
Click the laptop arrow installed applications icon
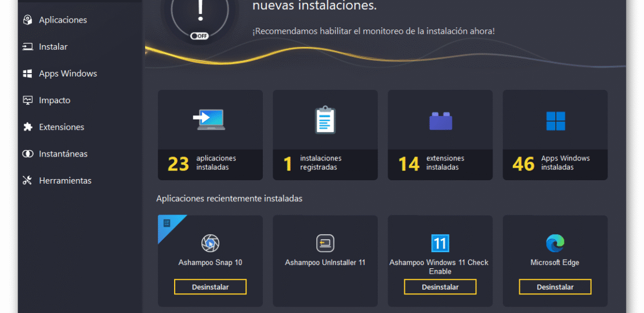[x=209, y=119]
